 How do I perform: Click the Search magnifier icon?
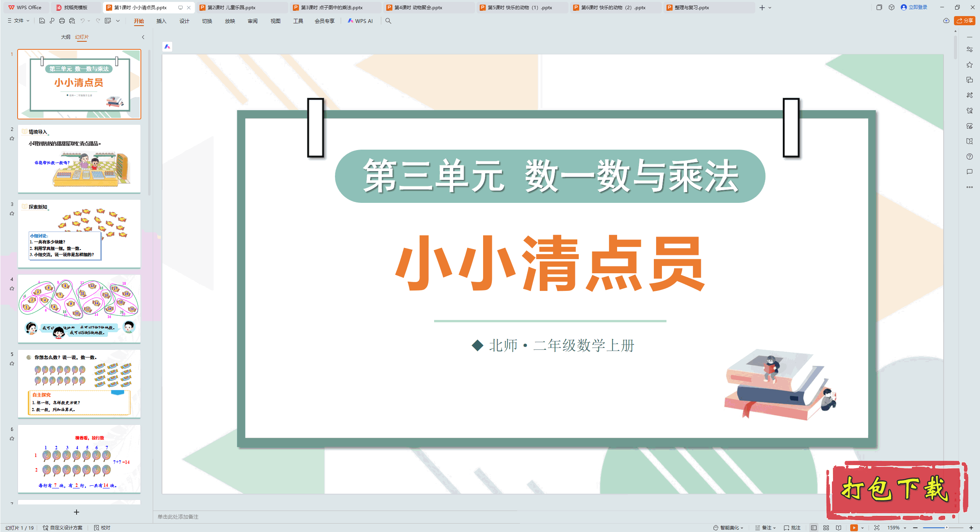click(388, 21)
